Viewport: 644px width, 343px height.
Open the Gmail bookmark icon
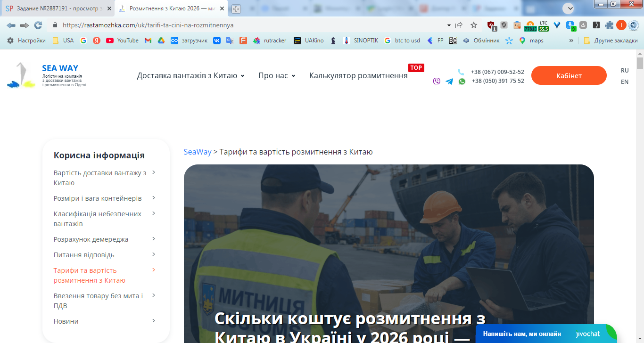(148, 41)
